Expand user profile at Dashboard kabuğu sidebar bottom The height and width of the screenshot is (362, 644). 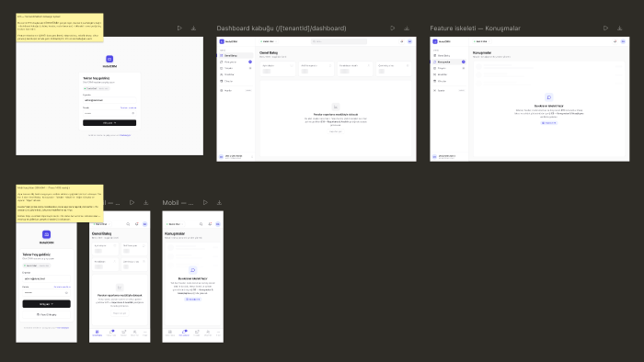(x=236, y=156)
